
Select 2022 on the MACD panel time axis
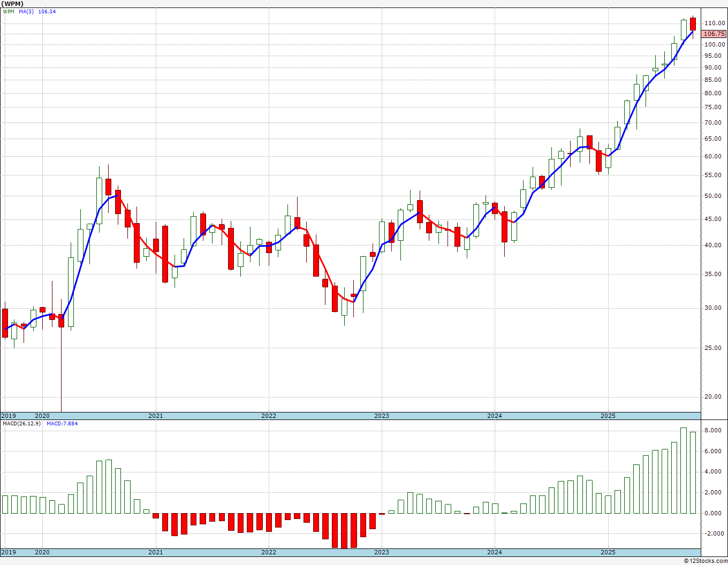[x=268, y=552]
